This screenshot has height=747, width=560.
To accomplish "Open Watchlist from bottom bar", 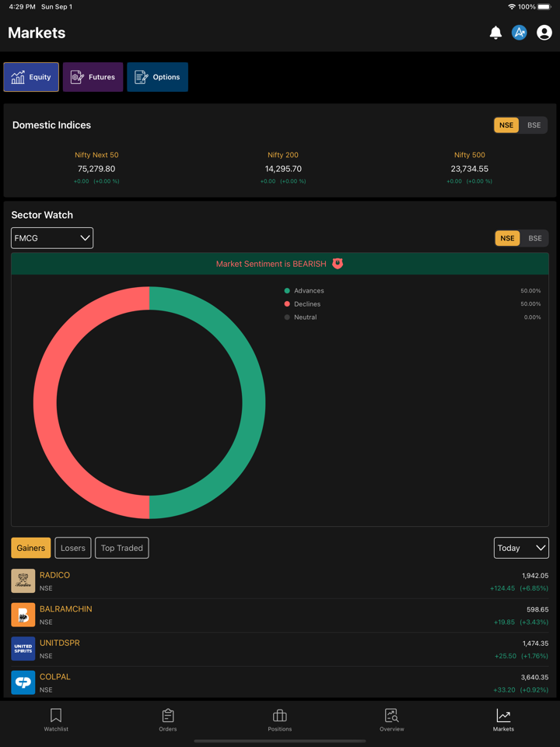I will click(x=56, y=720).
